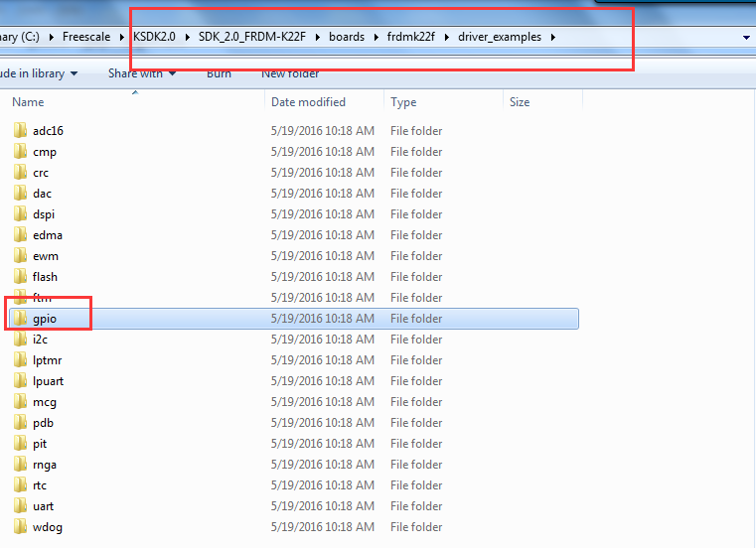Click driver_examples in the breadcrumb
Image resolution: width=756 pixels, height=548 pixels.
[500, 37]
